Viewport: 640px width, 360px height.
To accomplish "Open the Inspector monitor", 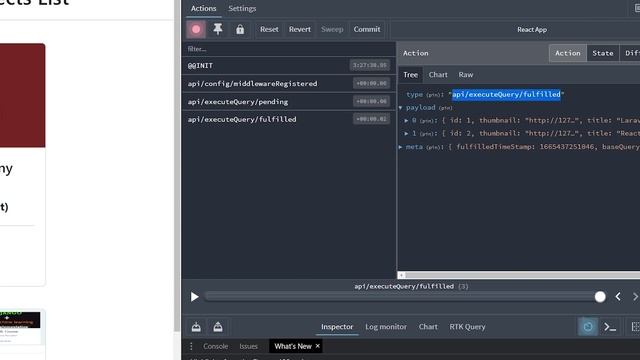I will [x=337, y=327].
